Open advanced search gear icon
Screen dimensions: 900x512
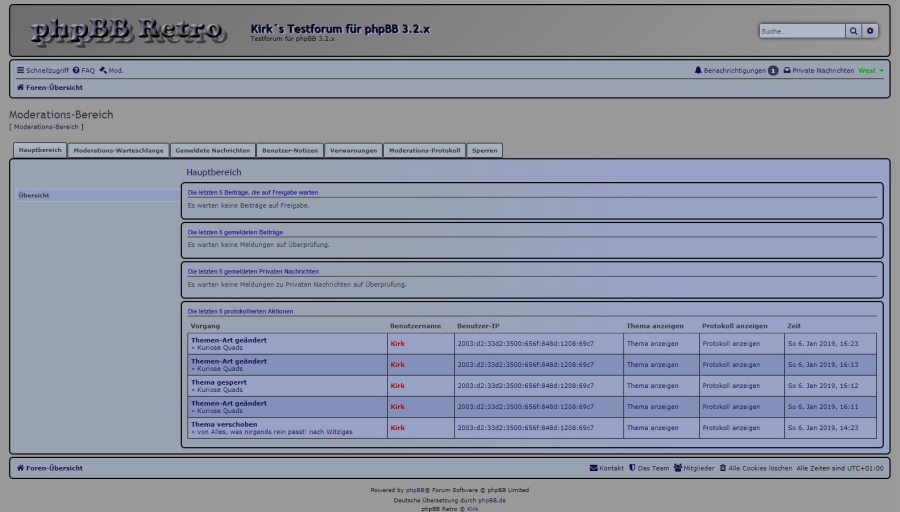870,31
